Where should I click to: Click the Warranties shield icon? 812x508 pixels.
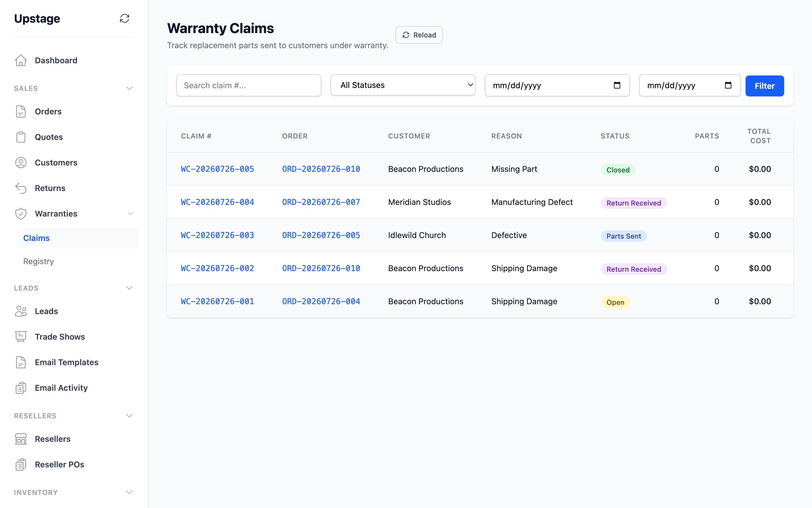(x=21, y=214)
